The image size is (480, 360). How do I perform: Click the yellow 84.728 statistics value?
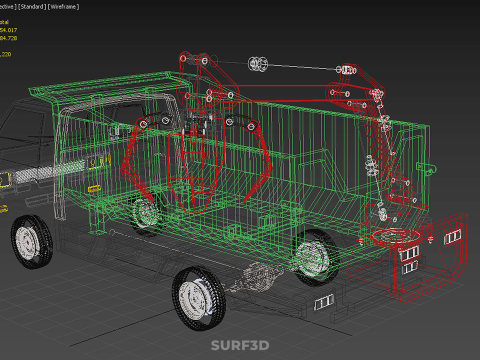coord(8,38)
